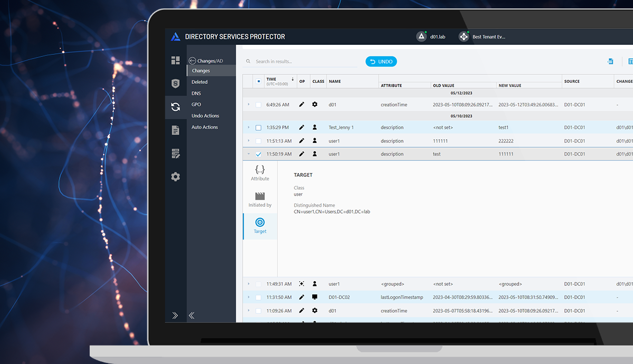Open the settings gear in left sidebar

176,177
